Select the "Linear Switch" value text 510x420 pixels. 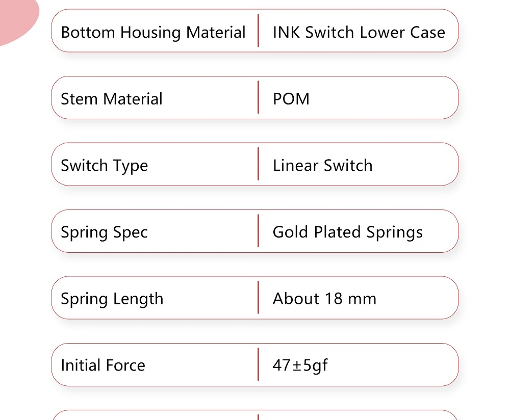(x=322, y=166)
